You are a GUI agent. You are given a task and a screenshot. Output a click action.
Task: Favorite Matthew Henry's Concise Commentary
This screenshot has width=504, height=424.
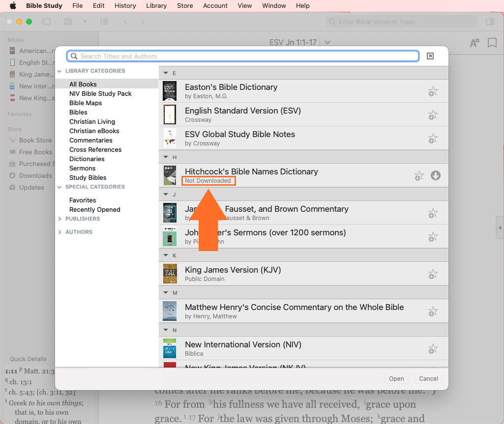click(x=432, y=311)
